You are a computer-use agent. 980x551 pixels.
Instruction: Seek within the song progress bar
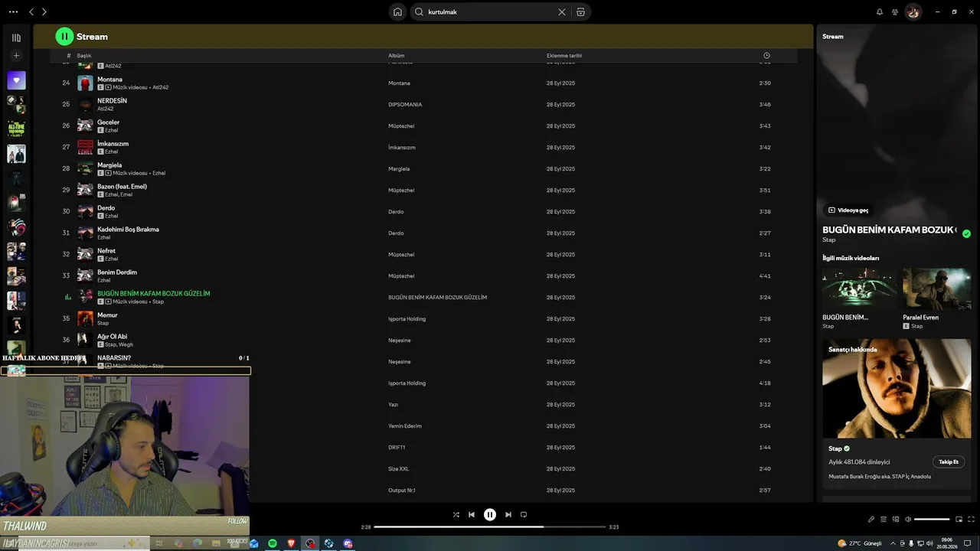point(490,527)
